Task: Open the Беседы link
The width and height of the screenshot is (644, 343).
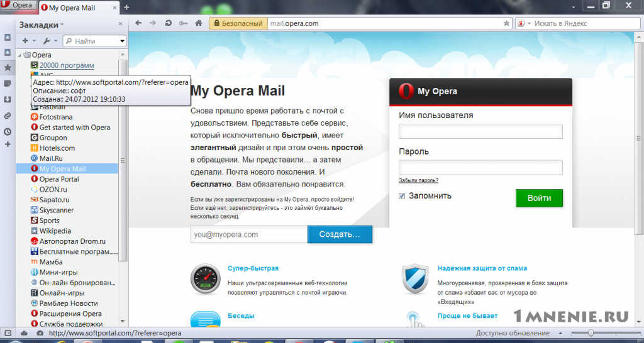Action: (x=241, y=316)
